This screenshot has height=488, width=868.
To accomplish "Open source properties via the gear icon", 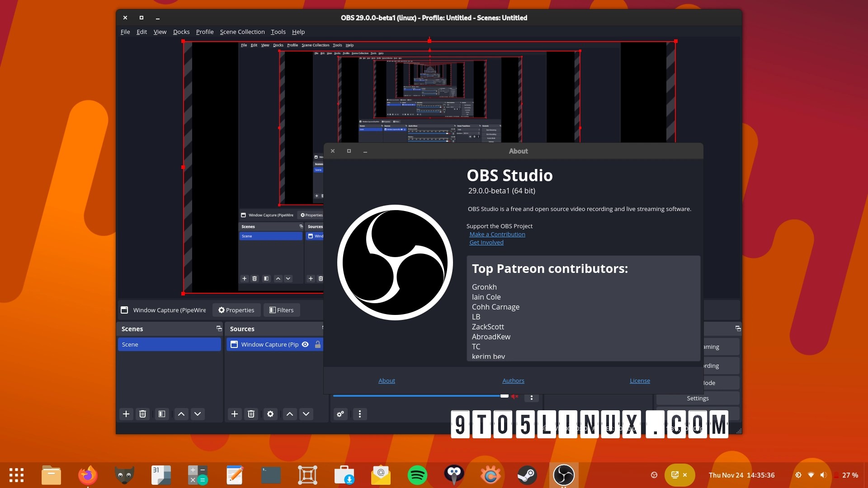I will pos(270,414).
